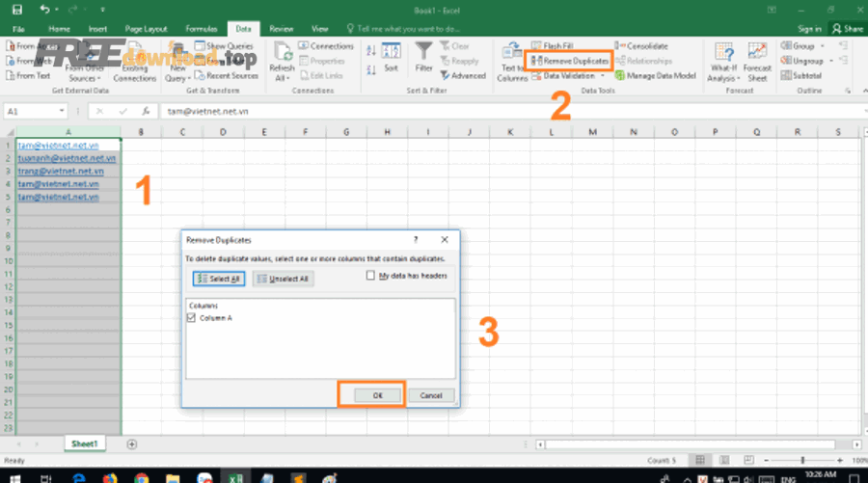Screen dimensions: 868x483
Task: Click Sign in link
Action: tap(809, 29)
